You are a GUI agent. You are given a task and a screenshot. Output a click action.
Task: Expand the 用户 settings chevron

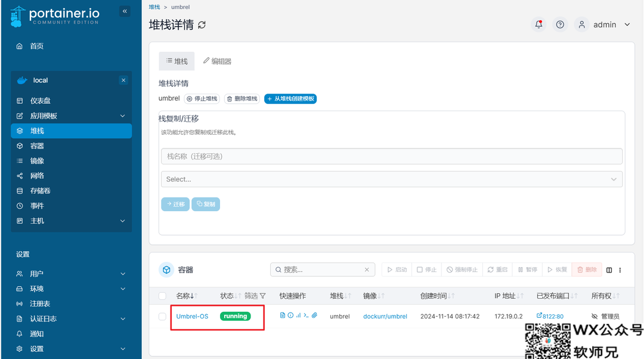pos(122,274)
